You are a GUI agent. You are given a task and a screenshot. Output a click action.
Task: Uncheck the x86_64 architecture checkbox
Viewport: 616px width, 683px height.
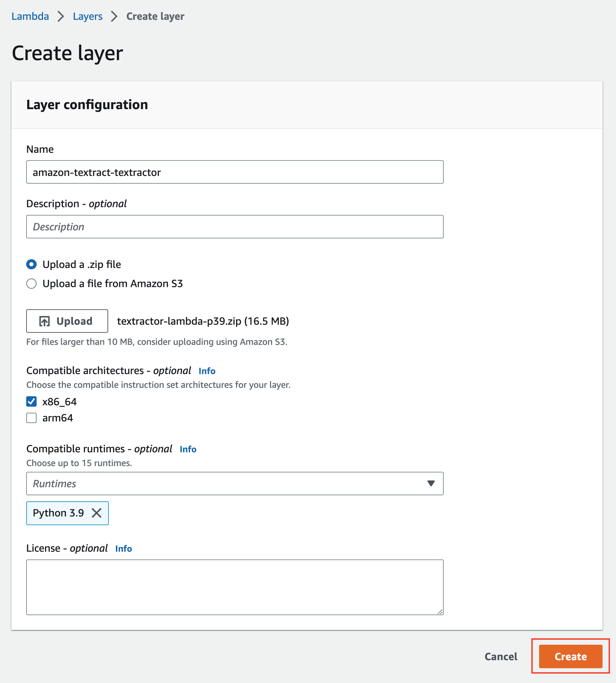(32, 402)
